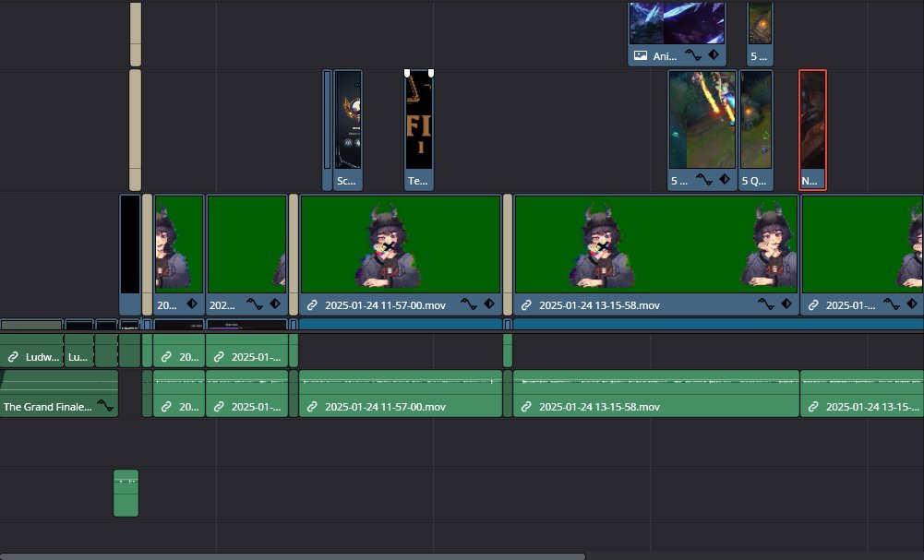Viewport: 924px width, 560px height.
Task: Click left fade handle on the 'Te...' clip
Action: pos(406,73)
